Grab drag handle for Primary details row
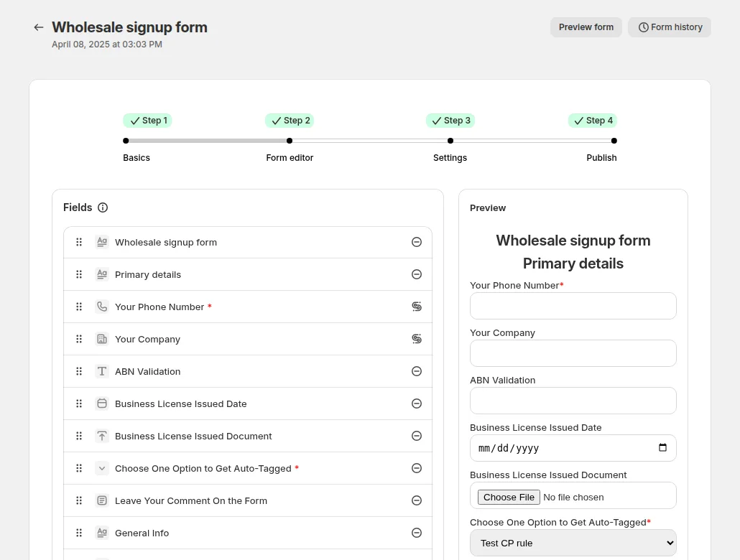 pos(79,274)
